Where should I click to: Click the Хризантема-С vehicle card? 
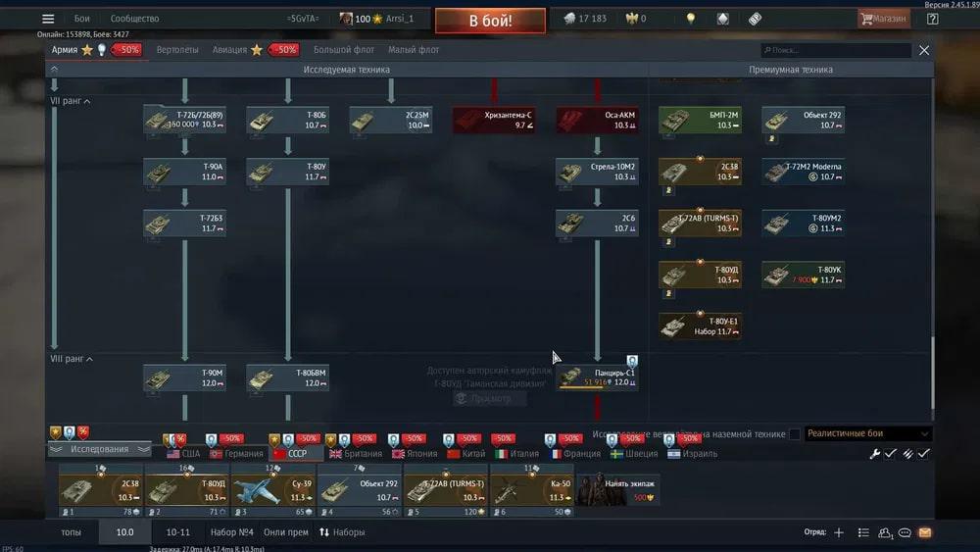(x=493, y=121)
